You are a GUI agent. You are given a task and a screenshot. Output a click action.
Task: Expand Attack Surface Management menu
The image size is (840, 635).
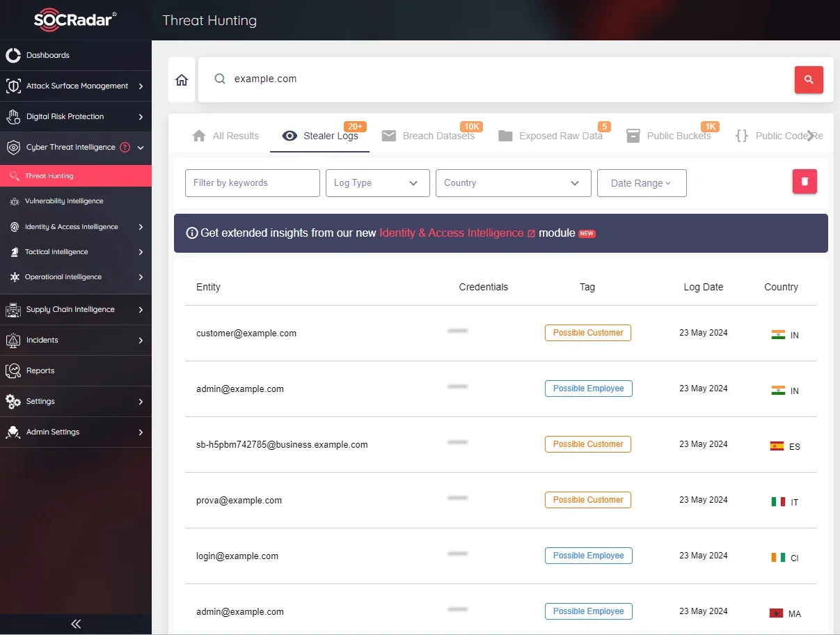[77, 86]
